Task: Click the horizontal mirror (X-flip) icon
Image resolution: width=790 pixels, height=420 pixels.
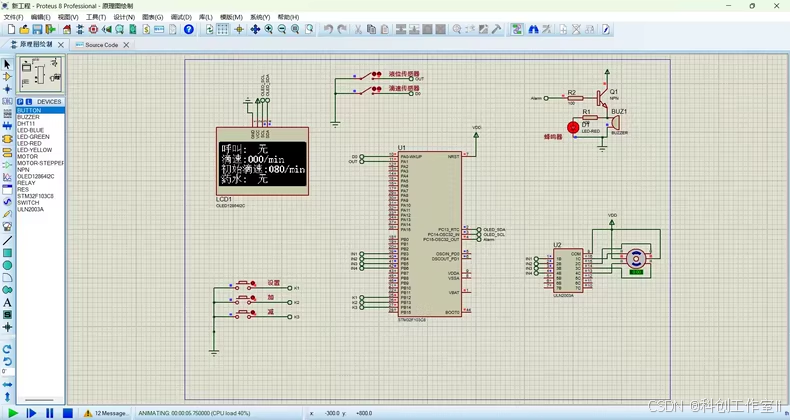Action: click(7, 385)
